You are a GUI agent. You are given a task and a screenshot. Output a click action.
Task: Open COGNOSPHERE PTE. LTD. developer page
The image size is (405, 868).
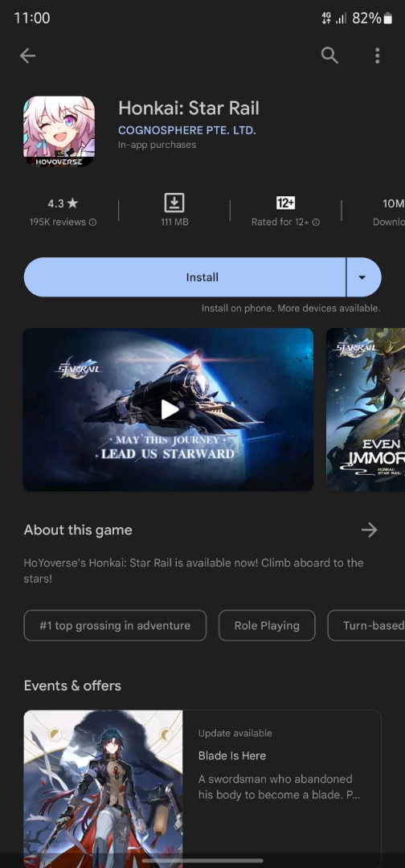point(187,131)
